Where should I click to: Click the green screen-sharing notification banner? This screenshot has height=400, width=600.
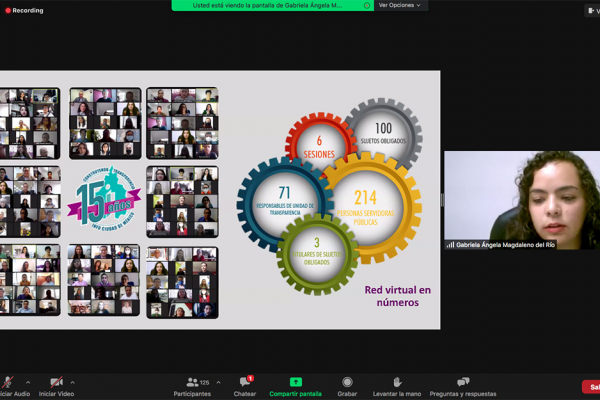(272, 5)
